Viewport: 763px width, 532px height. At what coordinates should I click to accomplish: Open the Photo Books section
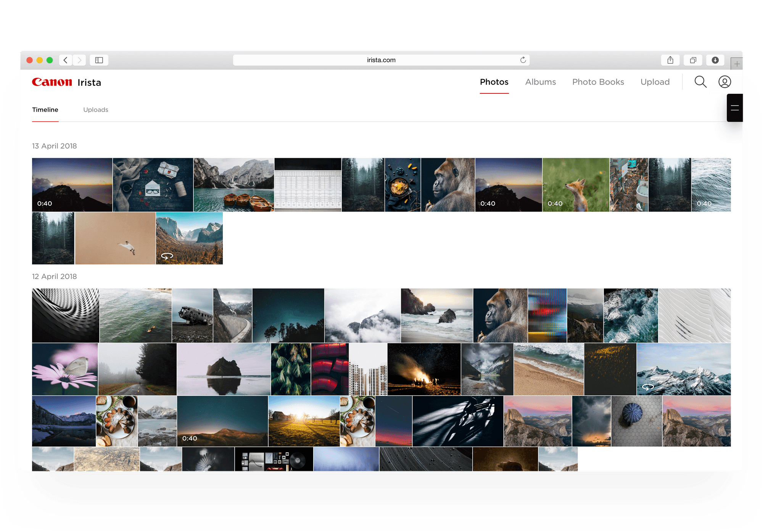(x=598, y=82)
